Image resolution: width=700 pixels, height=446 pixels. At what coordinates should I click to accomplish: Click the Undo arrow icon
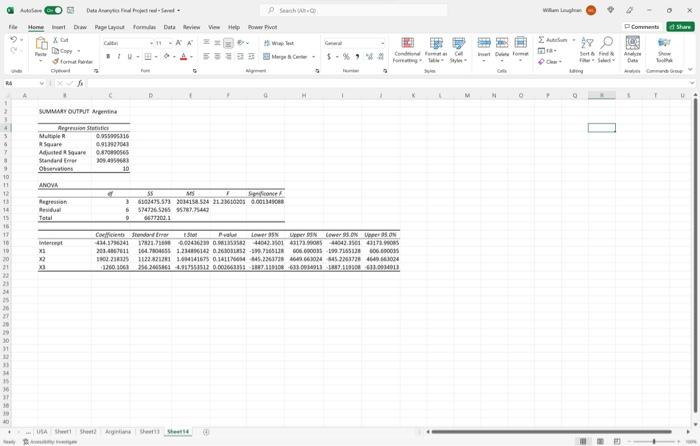tap(13, 40)
